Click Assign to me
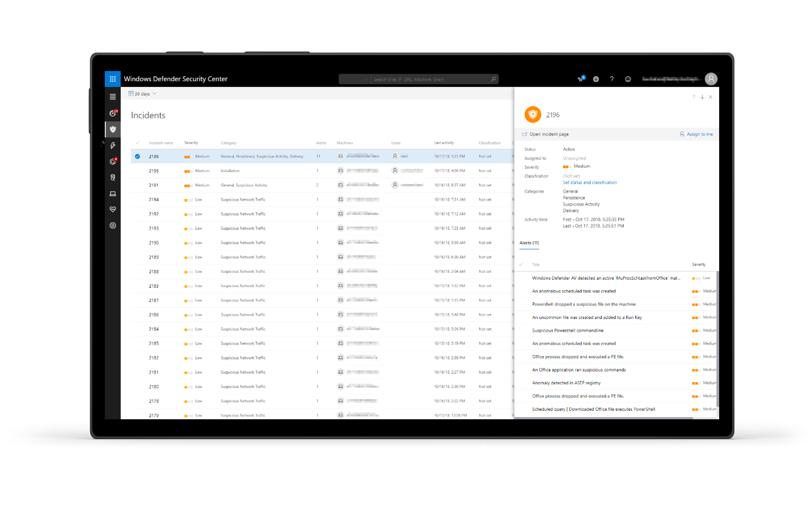Viewport: 812px width, 507px height. (696, 134)
